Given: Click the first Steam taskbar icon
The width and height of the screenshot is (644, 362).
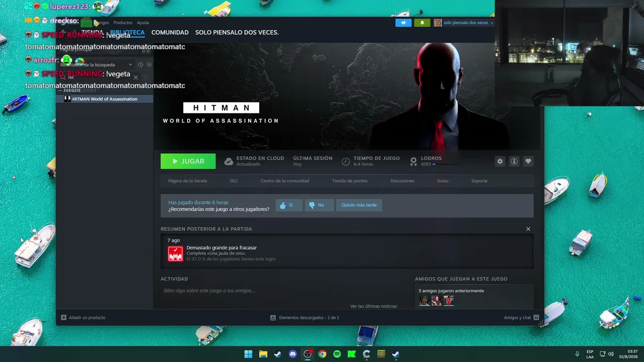Looking at the screenshot, I should coord(278,354).
